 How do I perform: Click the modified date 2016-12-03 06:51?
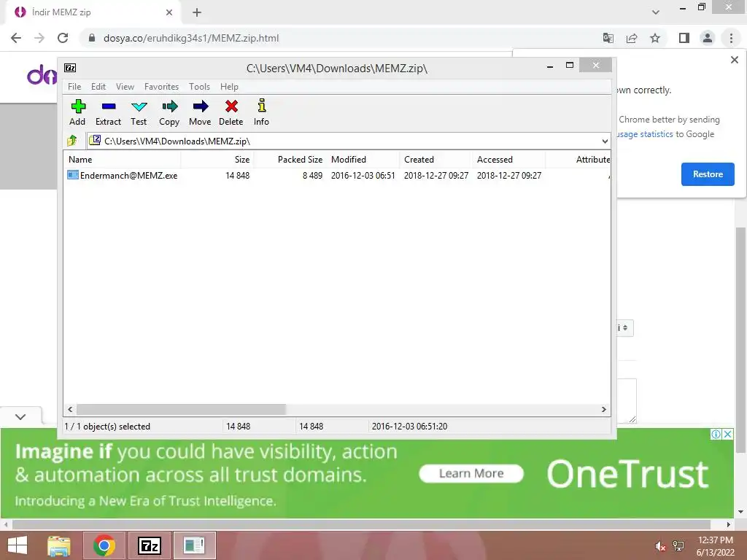point(363,175)
